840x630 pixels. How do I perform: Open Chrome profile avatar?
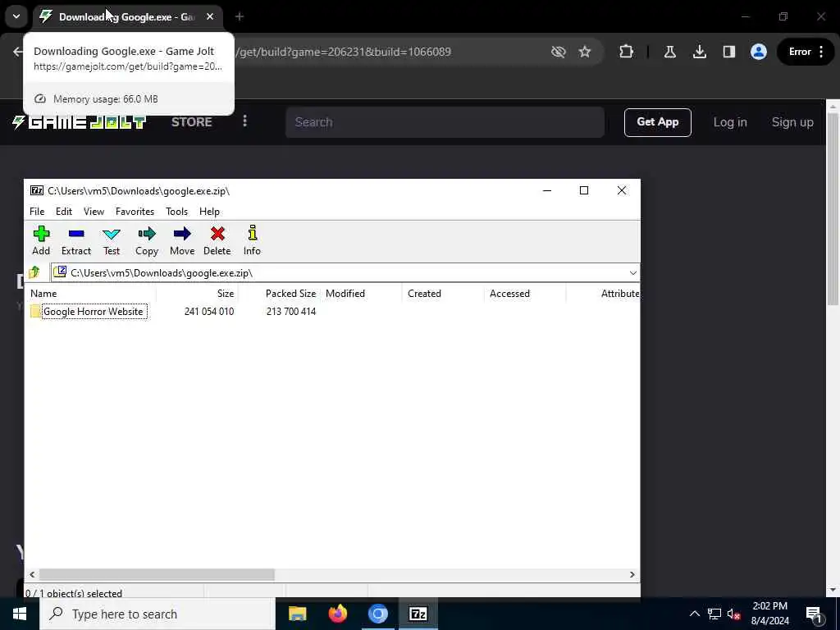click(x=759, y=52)
